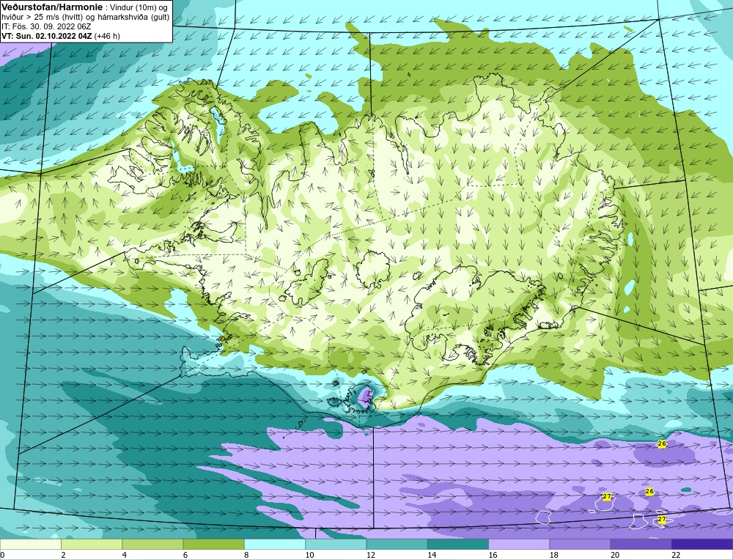Click the legend scale value '4'
This screenshot has width=733, height=560.
pos(125,555)
